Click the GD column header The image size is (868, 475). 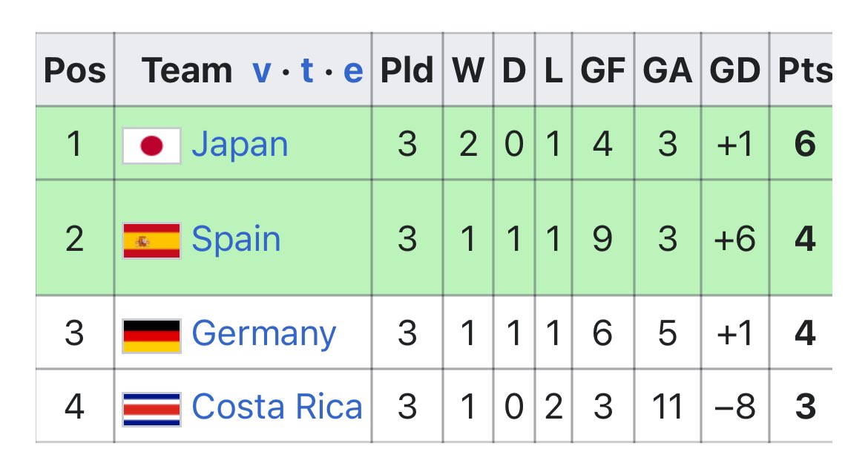click(734, 71)
